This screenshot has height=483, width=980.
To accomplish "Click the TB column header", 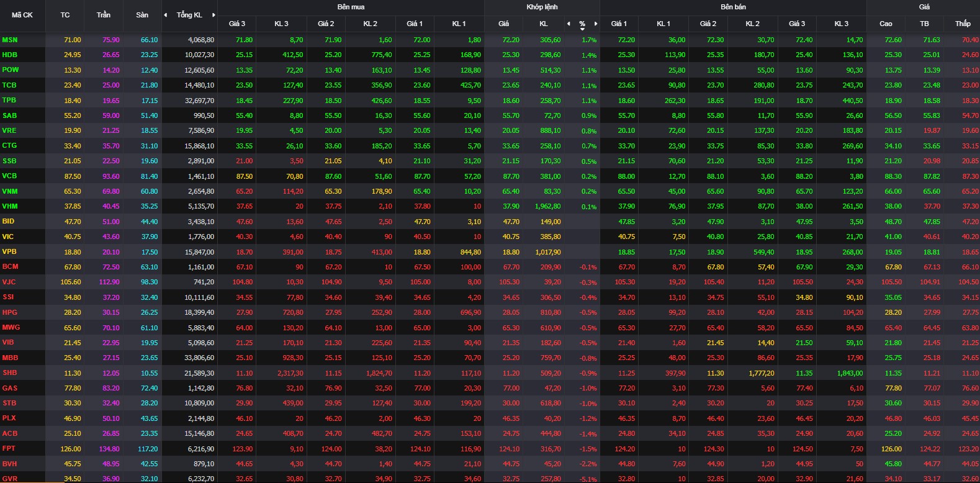I will pyautogui.click(x=924, y=24).
